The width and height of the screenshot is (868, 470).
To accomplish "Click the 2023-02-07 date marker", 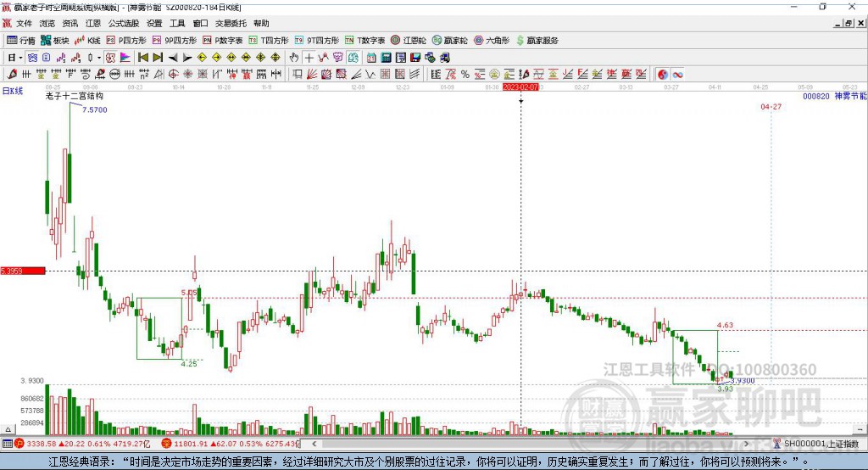I will (x=520, y=87).
